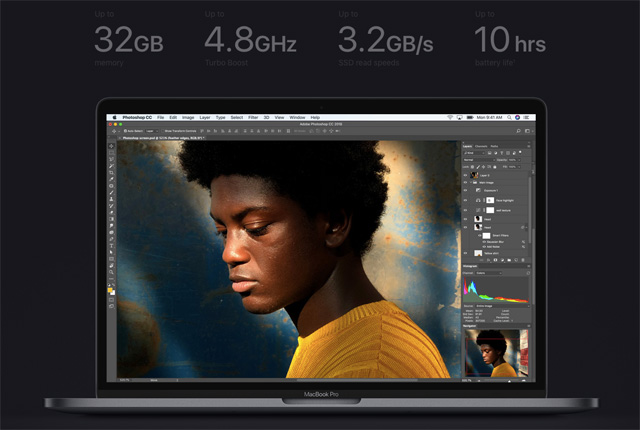Open the Window menu

pyautogui.click(x=297, y=117)
